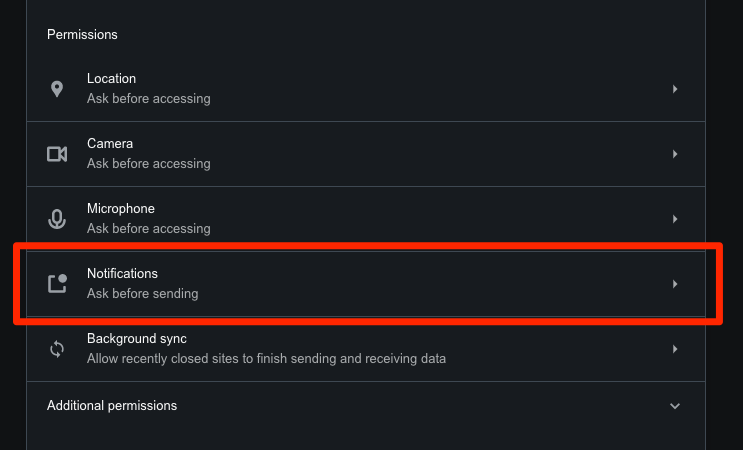
Task: Expand Location settings via its arrow
Action: click(675, 89)
